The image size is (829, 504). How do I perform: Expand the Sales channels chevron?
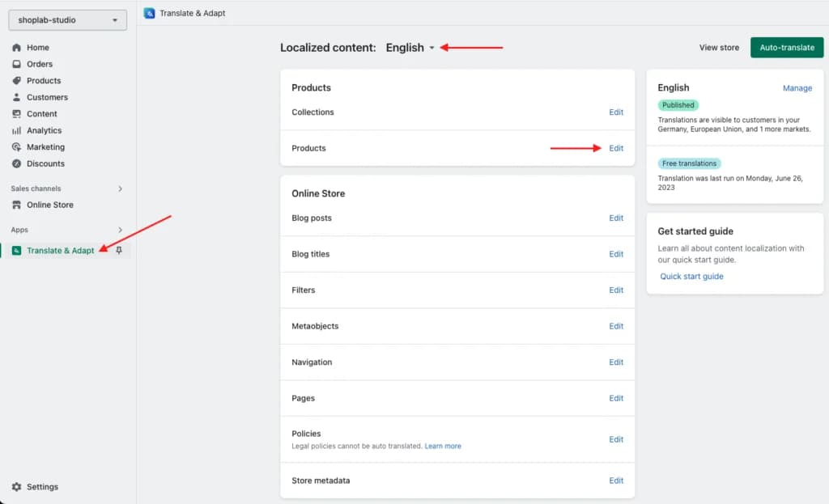coord(120,188)
